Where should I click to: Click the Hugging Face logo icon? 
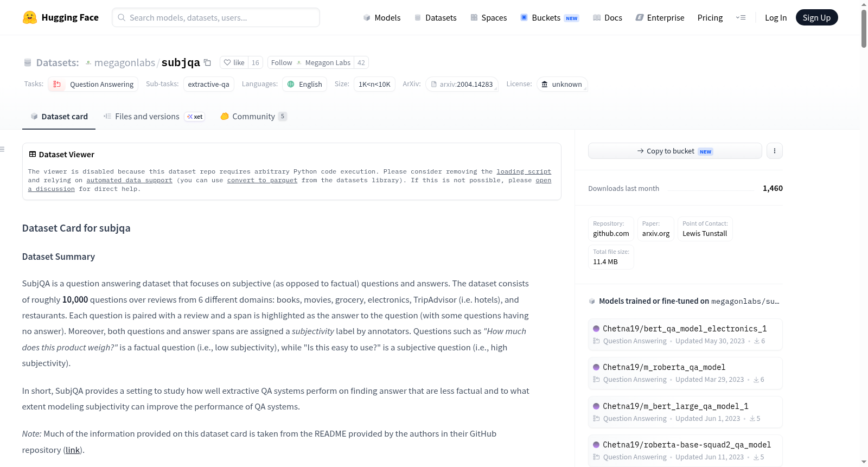click(29, 17)
